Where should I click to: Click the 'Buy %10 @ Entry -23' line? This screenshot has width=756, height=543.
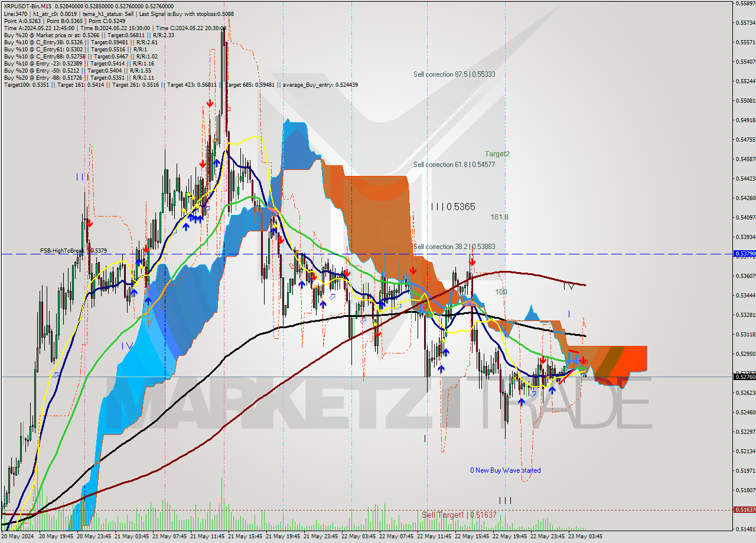79,63
